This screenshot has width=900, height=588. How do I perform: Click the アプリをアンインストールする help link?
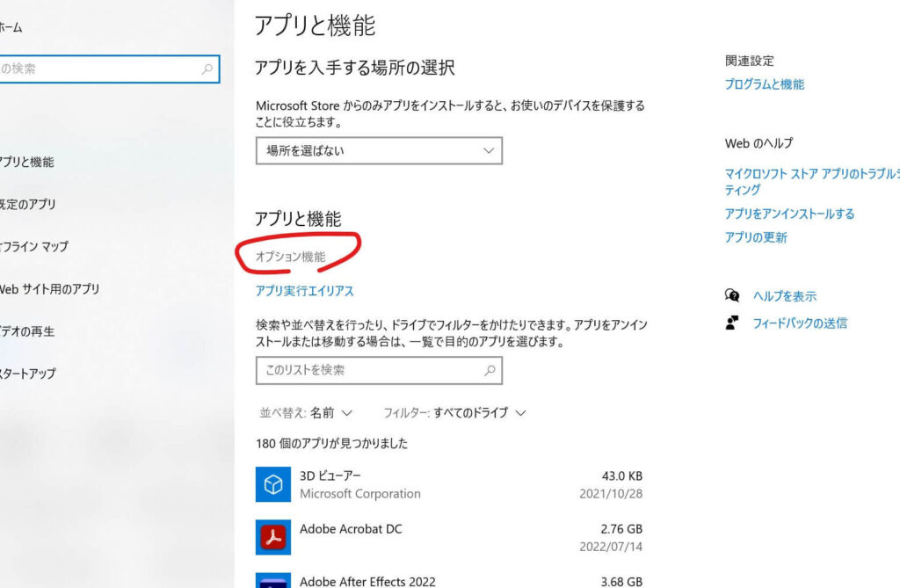pos(789,214)
